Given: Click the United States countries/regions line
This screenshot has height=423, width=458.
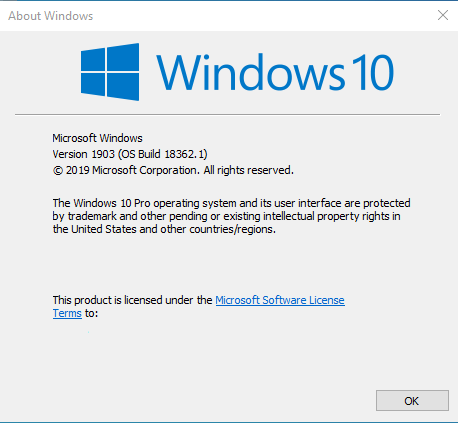Looking at the screenshot, I should [x=164, y=229].
